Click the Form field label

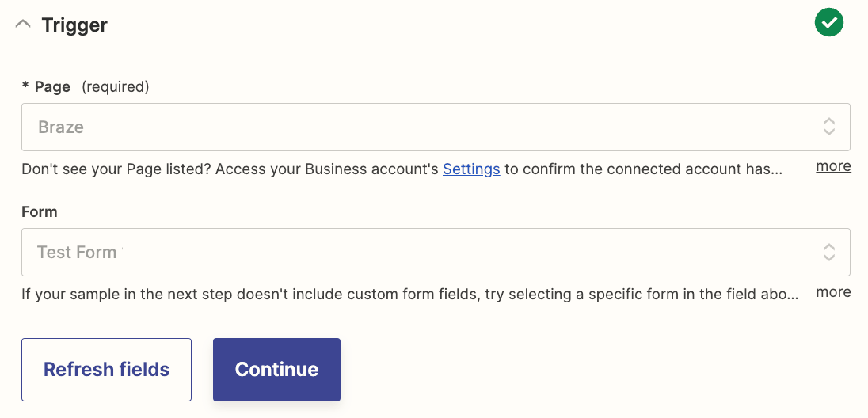pos(40,212)
